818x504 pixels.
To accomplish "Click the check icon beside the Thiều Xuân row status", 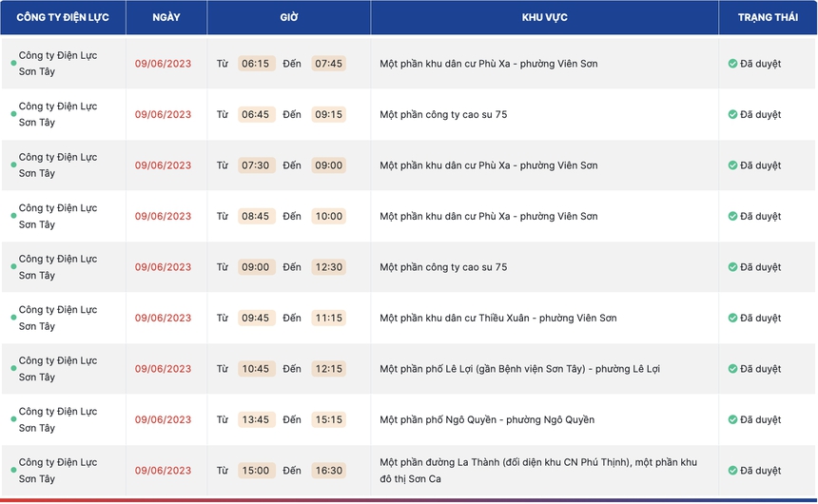I will click(x=732, y=318).
